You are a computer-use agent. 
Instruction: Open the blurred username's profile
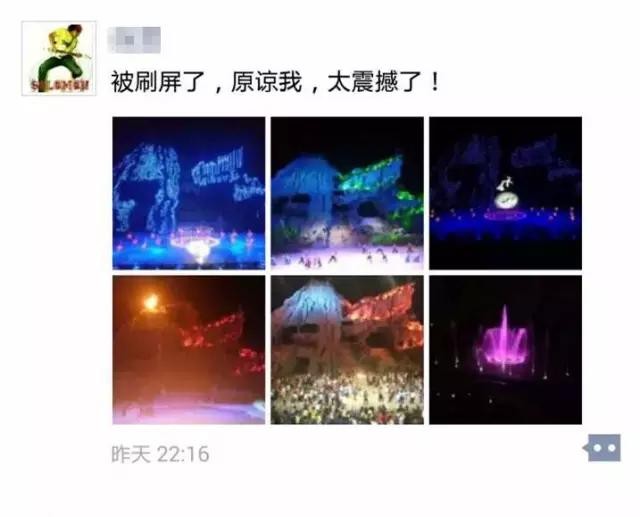134,40
